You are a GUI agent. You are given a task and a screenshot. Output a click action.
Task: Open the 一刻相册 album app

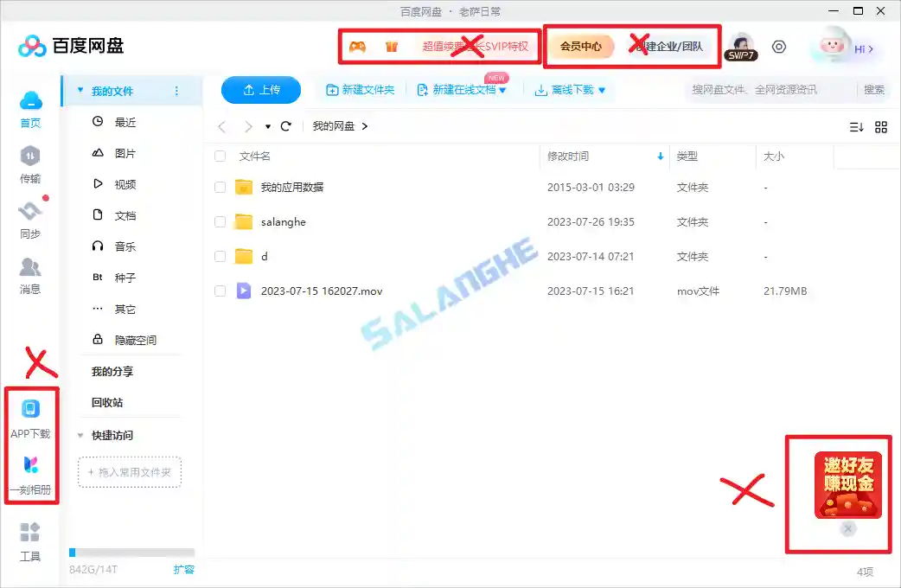pyautogui.click(x=30, y=476)
